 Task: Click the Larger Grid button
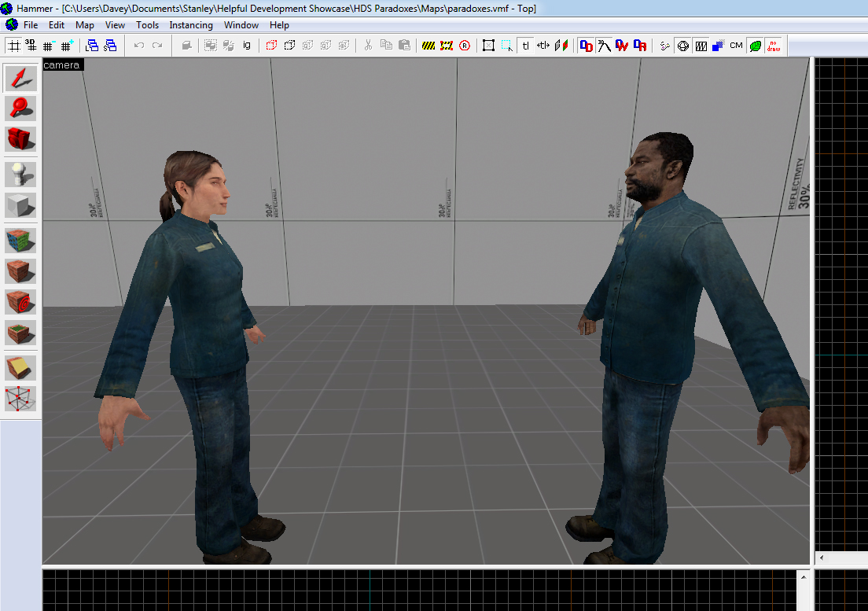click(x=67, y=46)
